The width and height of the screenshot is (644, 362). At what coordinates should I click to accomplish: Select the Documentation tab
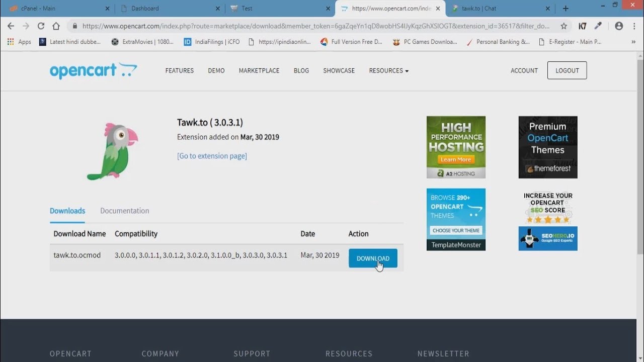pyautogui.click(x=125, y=211)
